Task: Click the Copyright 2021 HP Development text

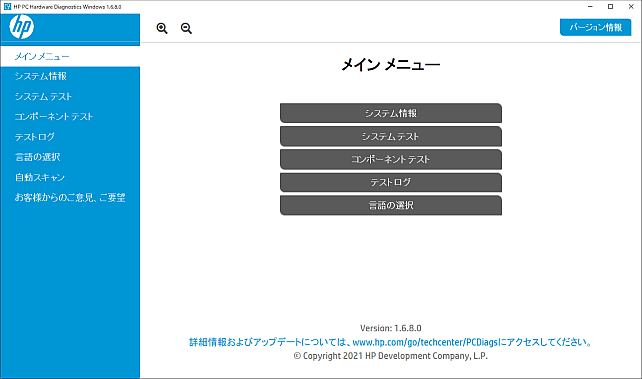Action: (x=391, y=356)
